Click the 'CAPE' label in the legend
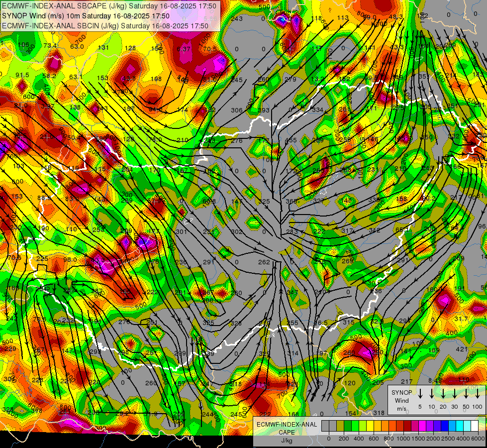487x448 pixels. [287, 433]
